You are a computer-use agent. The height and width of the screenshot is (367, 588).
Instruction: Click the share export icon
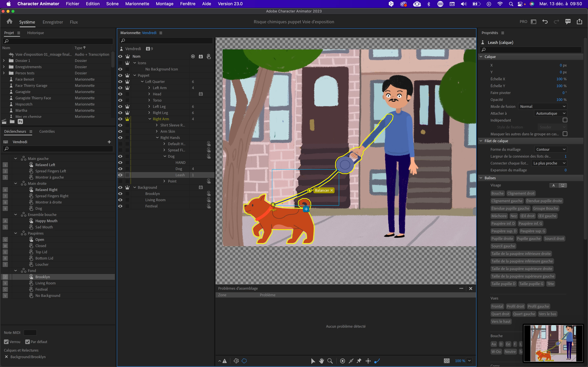(x=579, y=22)
